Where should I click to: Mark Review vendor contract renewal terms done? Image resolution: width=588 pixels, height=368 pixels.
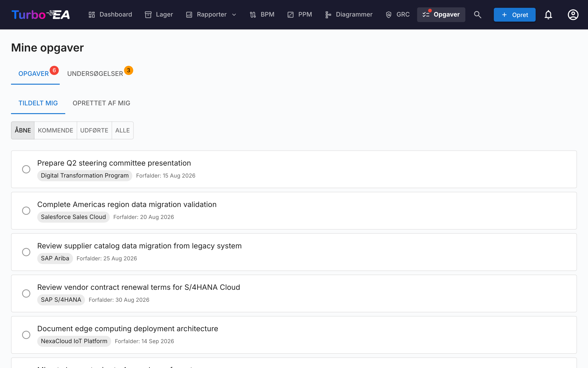pyautogui.click(x=26, y=293)
